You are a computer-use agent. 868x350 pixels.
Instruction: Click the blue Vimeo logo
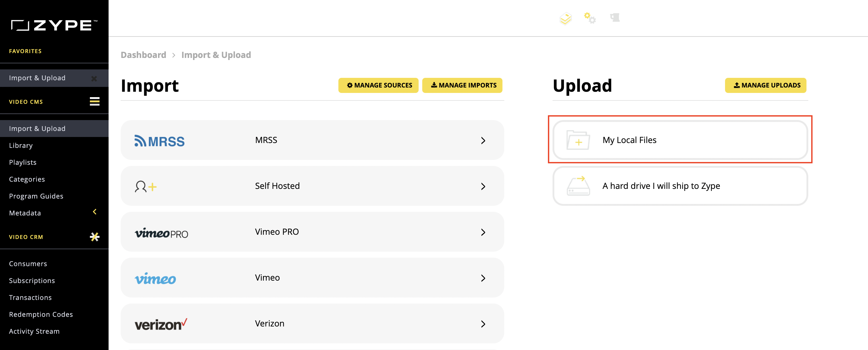(155, 278)
